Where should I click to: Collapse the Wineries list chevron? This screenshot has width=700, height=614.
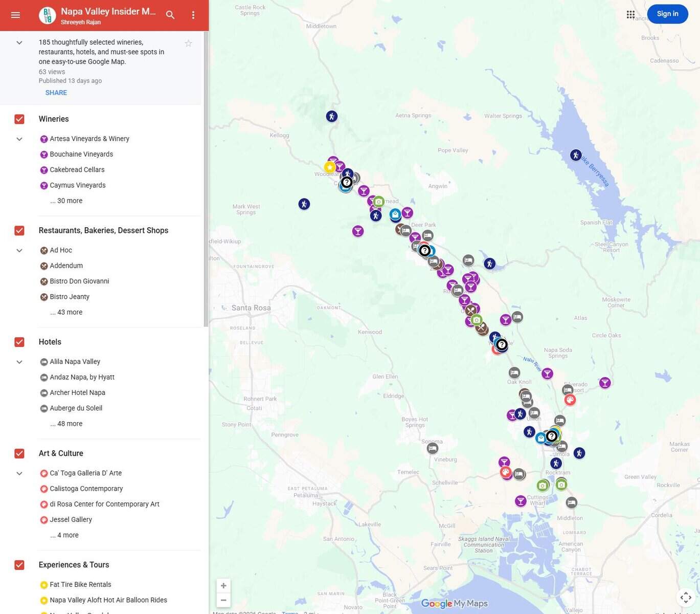(x=19, y=139)
